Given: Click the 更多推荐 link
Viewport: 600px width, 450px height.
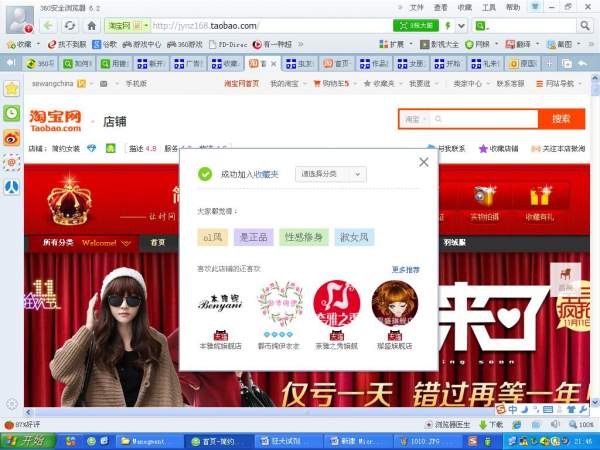Looking at the screenshot, I should pos(406,270).
